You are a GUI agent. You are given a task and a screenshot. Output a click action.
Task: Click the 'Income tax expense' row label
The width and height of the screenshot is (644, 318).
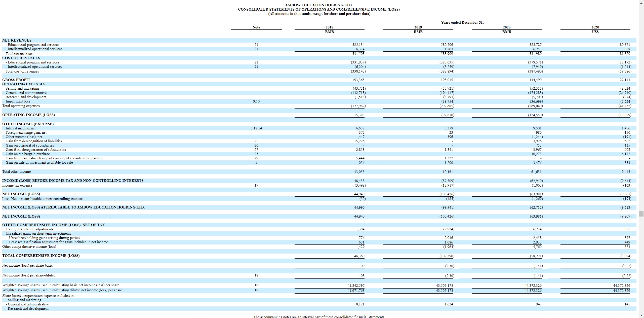(x=17, y=185)
